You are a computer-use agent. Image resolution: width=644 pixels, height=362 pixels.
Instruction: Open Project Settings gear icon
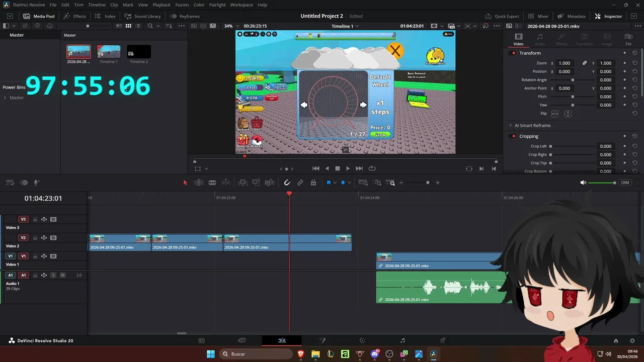coord(632,340)
